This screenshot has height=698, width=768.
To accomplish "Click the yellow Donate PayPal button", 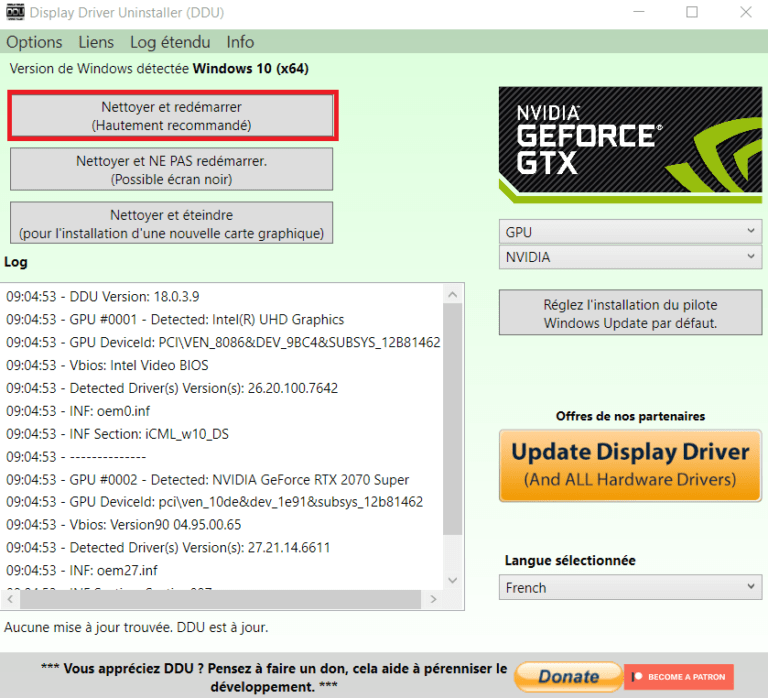I will [567, 677].
